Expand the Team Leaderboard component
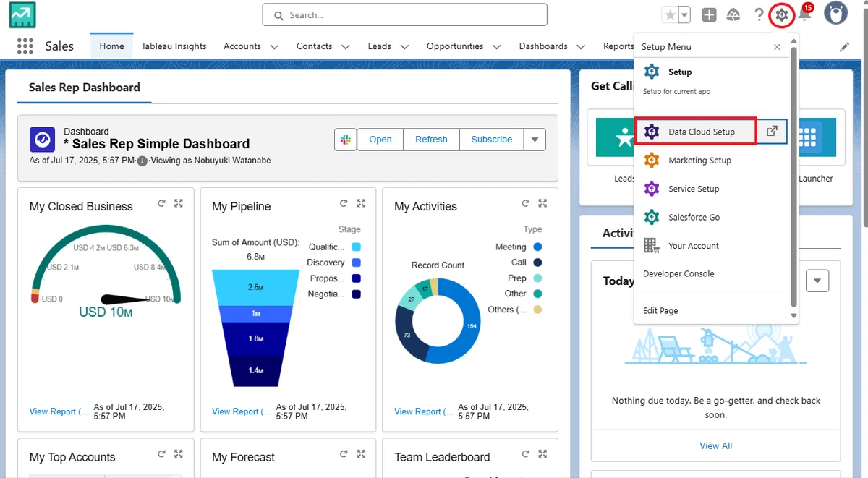 543,454
